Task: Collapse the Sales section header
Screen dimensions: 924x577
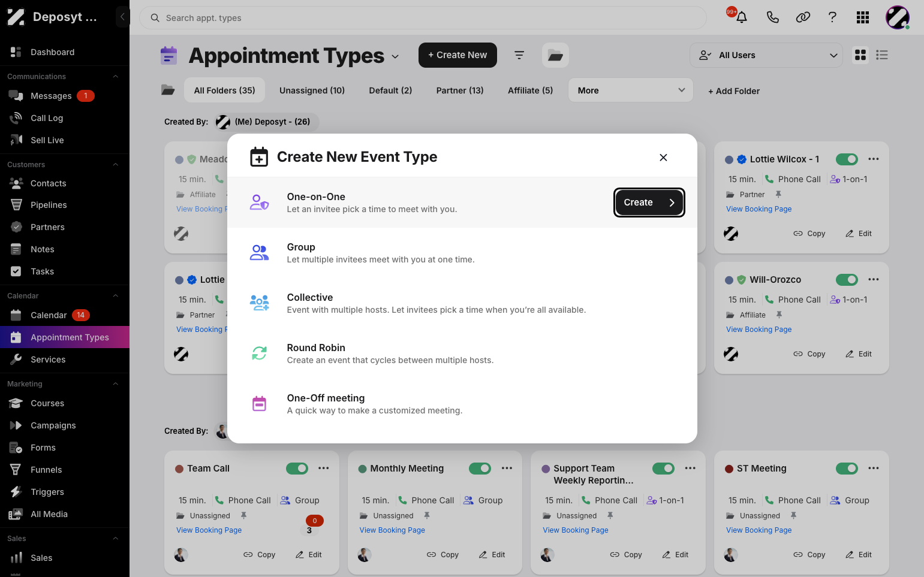Action: pyautogui.click(x=116, y=539)
